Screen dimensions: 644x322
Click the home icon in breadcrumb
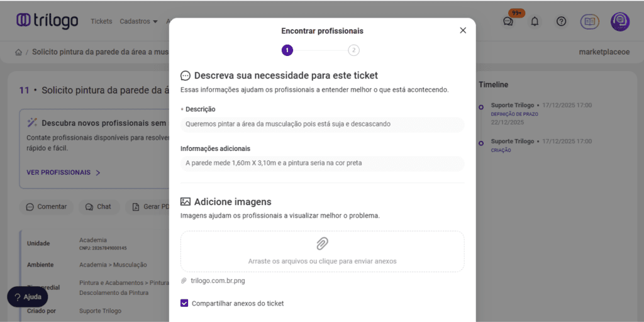pyautogui.click(x=19, y=52)
